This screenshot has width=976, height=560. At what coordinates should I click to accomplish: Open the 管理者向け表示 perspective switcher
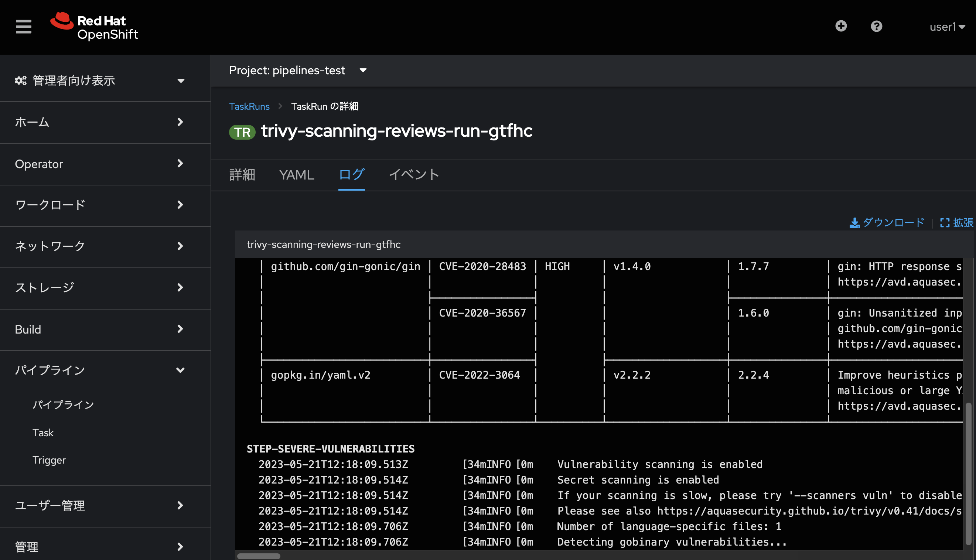[x=100, y=81]
